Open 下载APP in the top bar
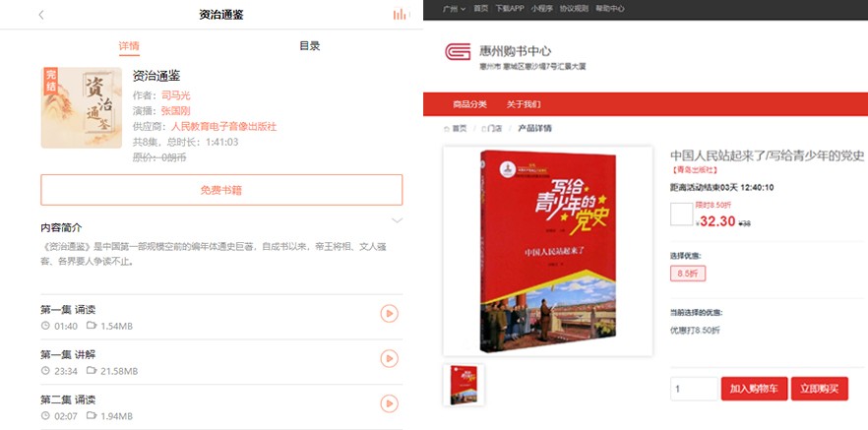Screen dimensions: 868x430 pos(510,8)
